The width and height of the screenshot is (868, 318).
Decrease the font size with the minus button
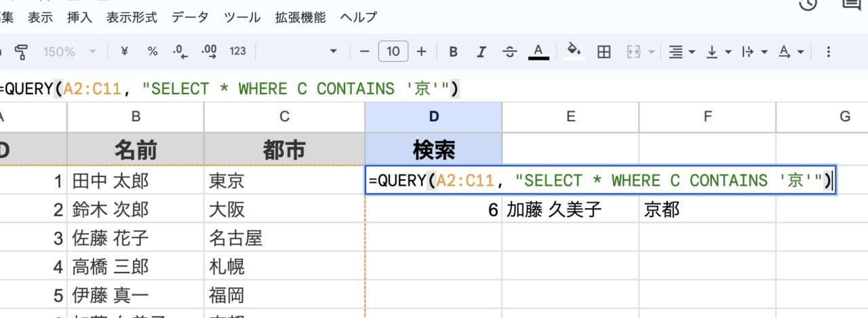(365, 52)
